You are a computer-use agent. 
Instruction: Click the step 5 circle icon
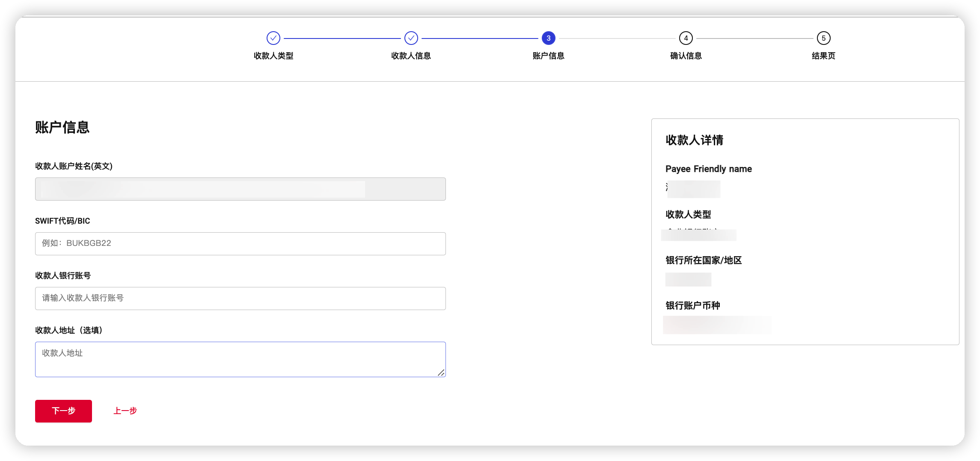823,38
